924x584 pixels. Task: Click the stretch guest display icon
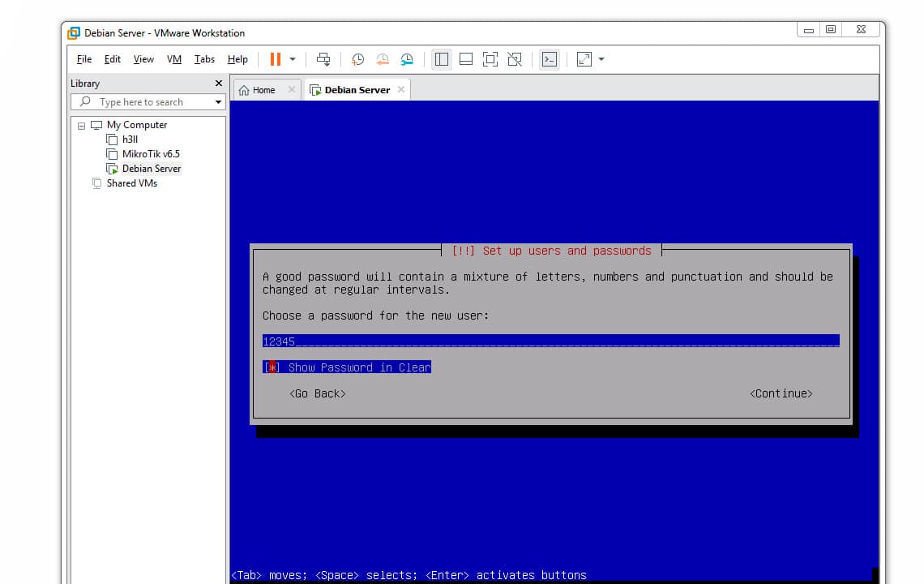click(584, 59)
